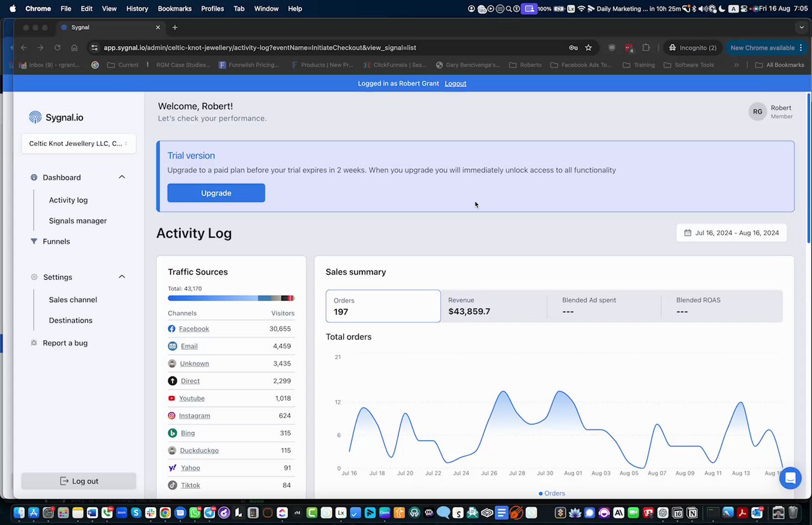Viewport: 812px width, 525px height.
Task: Toggle the Orders legend in chart
Action: 552,493
